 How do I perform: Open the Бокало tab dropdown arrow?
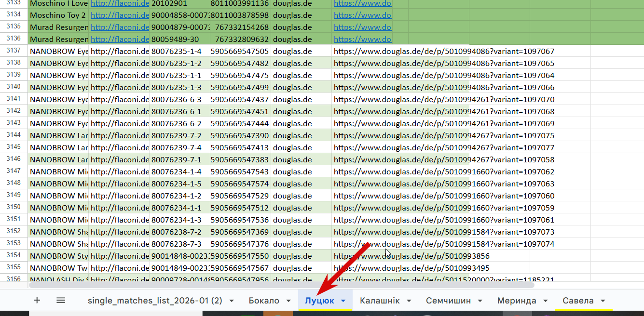[x=288, y=301]
